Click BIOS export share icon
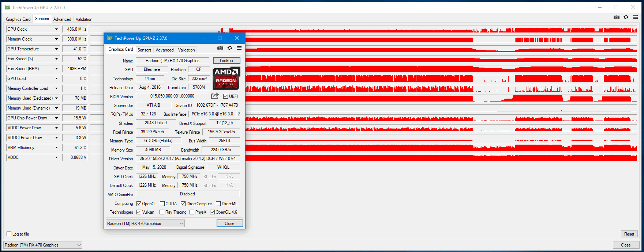The width and height of the screenshot is (644, 252). pyautogui.click(x=215, y=96)
